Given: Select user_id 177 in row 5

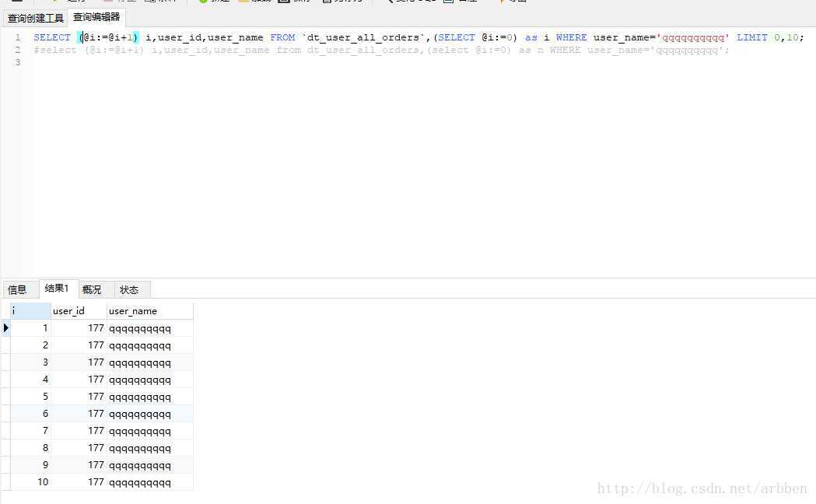Looking at the screenshot, I should coord(79,397).
